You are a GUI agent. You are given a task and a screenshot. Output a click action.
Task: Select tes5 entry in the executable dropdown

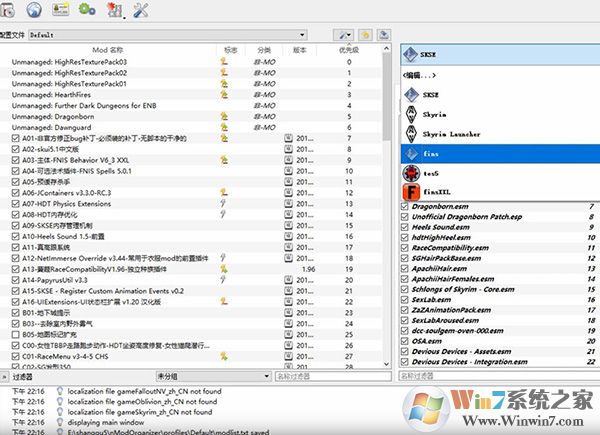(430, 171)
